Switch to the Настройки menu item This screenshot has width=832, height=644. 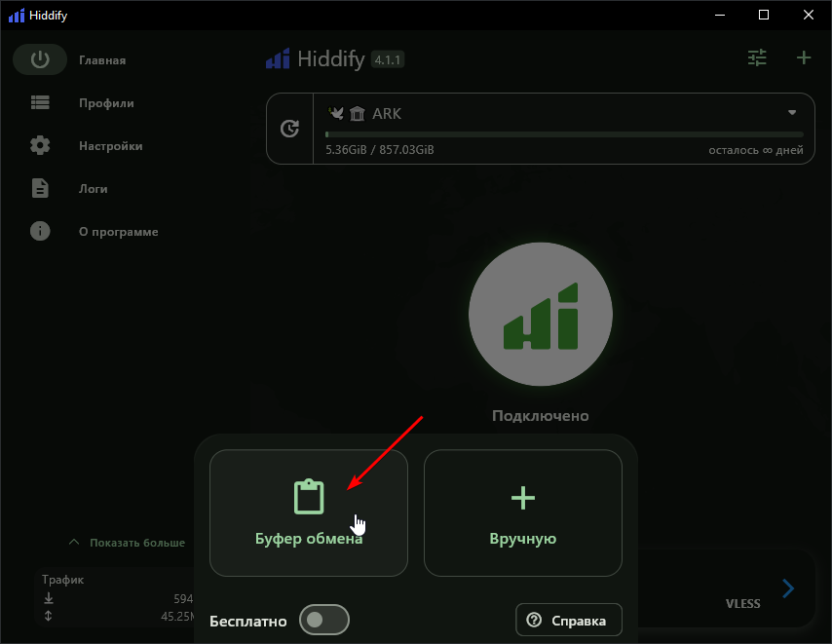tap(110, 146)
